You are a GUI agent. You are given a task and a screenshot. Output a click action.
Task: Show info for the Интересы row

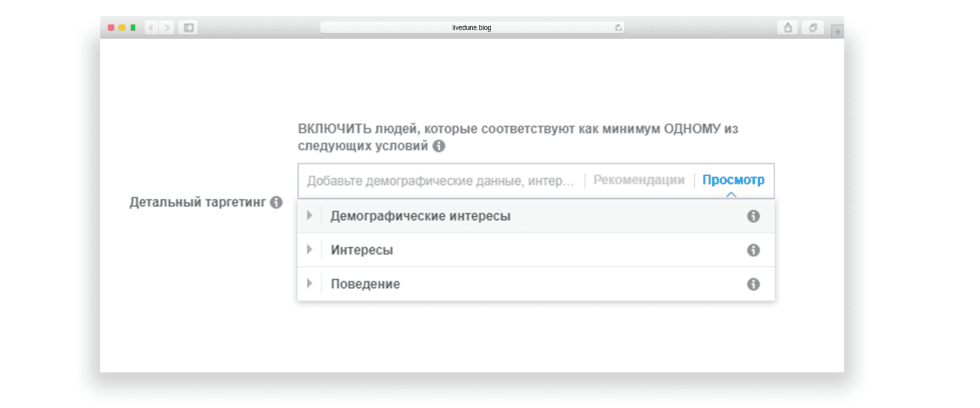753,250
